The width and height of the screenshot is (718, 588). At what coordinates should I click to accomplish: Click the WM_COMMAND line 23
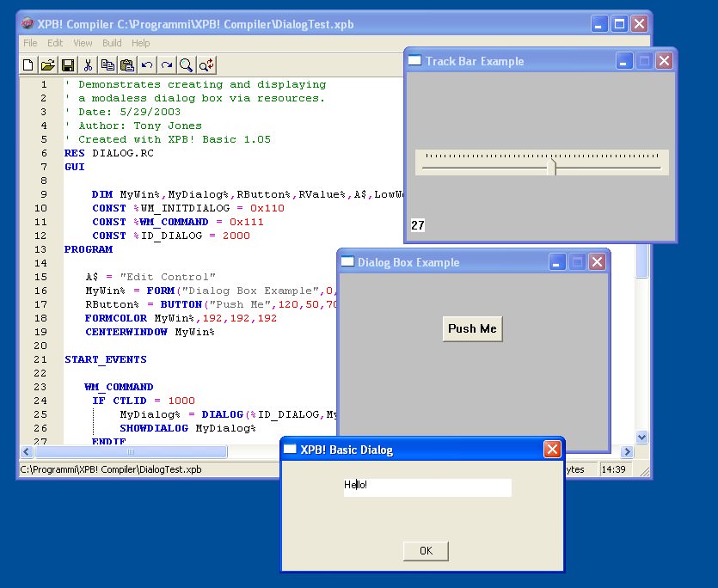(119, 387)
